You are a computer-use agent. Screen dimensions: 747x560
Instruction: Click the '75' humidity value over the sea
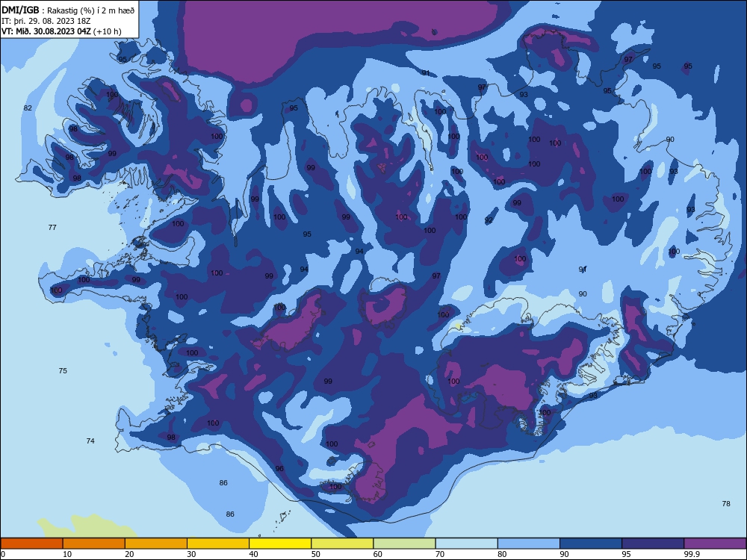coord(63,371)
